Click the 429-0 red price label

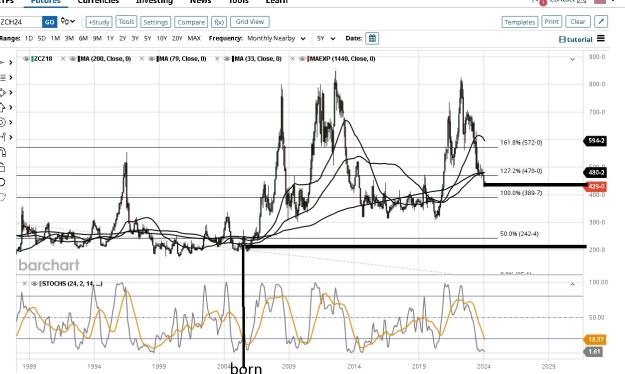[596, 186]
